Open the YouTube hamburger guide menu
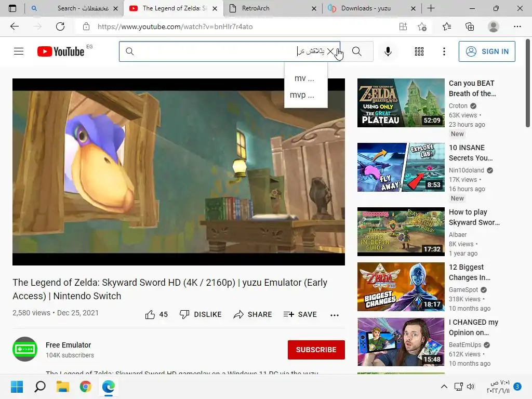532x399 pixels. coord(19,51)
